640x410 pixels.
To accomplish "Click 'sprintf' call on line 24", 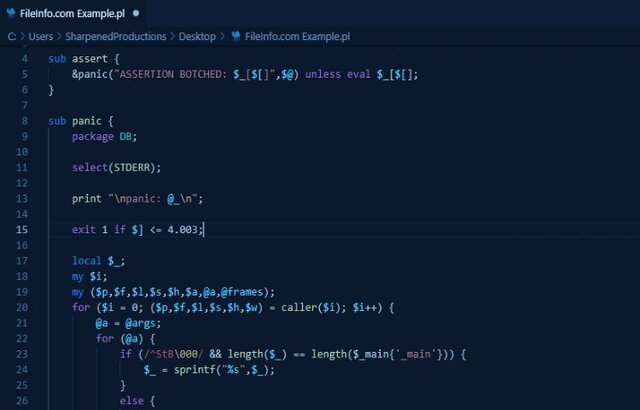I will click(197, 370).
